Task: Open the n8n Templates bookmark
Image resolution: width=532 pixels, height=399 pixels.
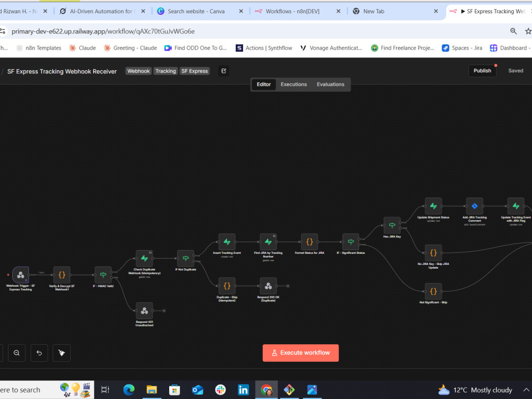Action: point(39,48)
